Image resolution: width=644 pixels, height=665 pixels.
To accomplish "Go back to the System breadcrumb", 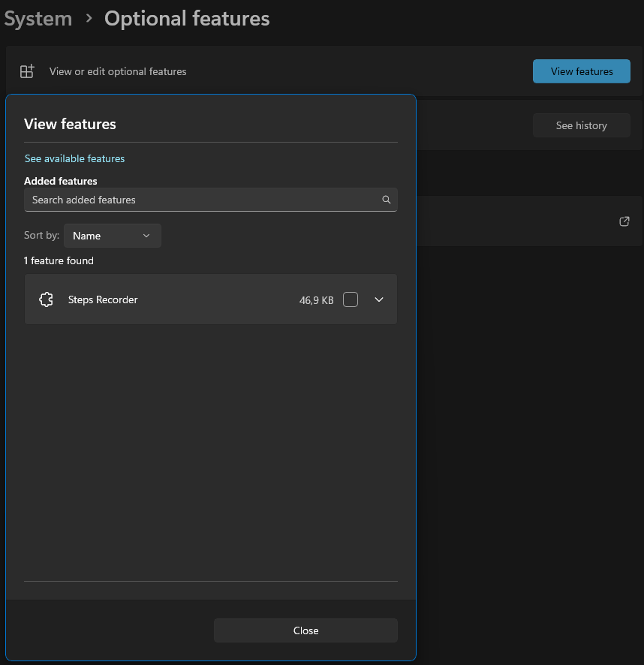I will [x=38, y=19].
